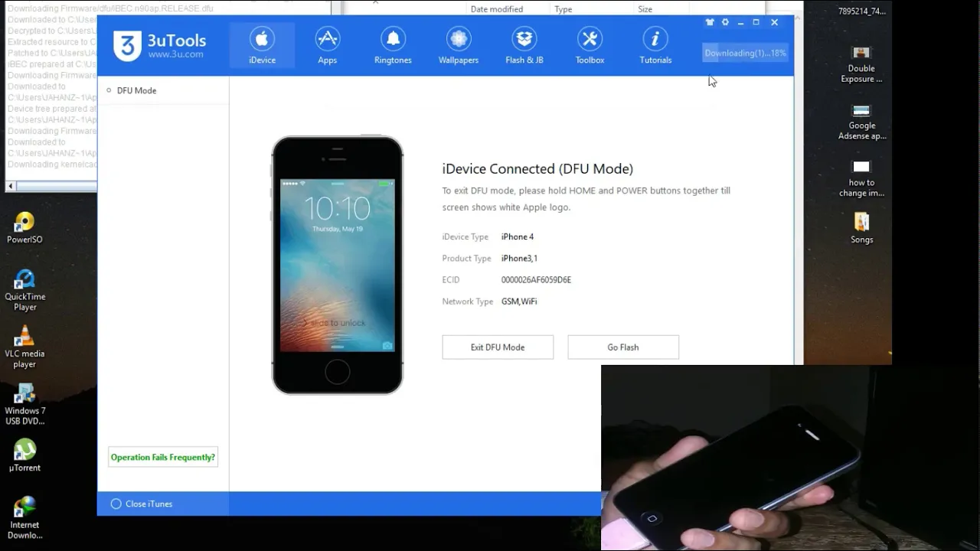980x551 pixels.
Task: Open the Toolbox section
Action: (590, 45)
